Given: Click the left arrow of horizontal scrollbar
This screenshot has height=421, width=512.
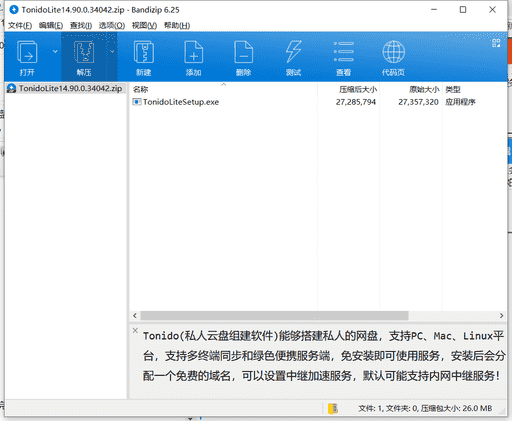Looking at the screenshot, I should (x=135, y=315).
